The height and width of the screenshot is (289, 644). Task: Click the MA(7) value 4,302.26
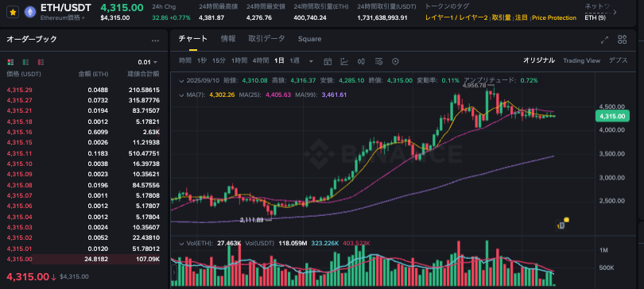click(222, 94)
